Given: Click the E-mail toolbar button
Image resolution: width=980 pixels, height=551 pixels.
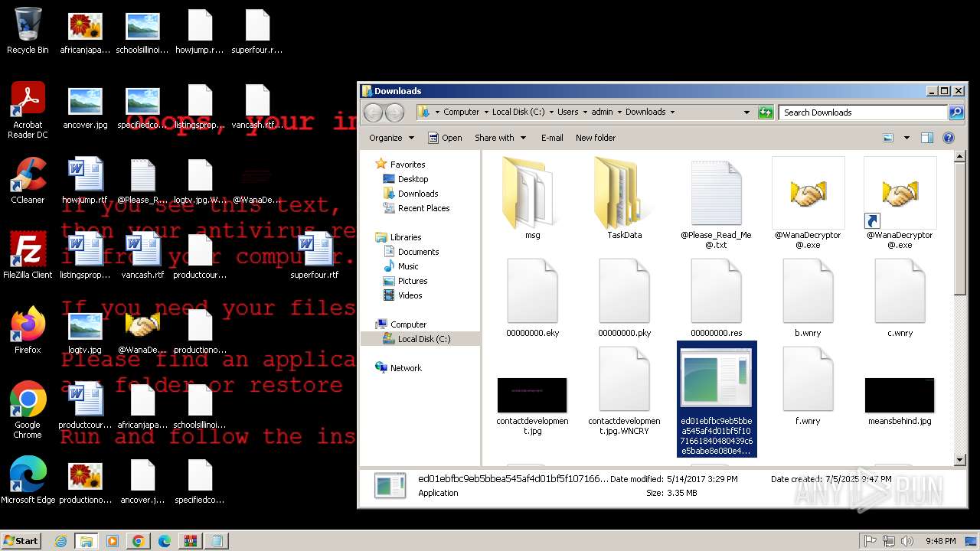Looking at the screenshot, I should 552,138.
